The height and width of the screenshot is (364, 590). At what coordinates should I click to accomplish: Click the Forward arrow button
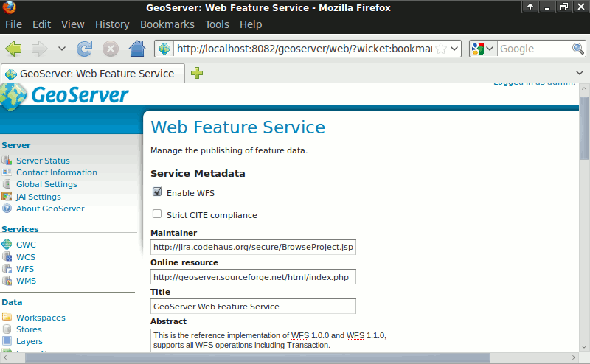pyautogui.click(x=40, y=49)
